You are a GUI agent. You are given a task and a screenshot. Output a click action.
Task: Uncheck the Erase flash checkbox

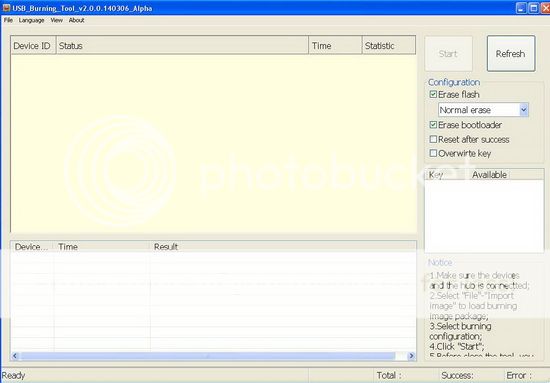pyautogui.click(x=433, y=94)
